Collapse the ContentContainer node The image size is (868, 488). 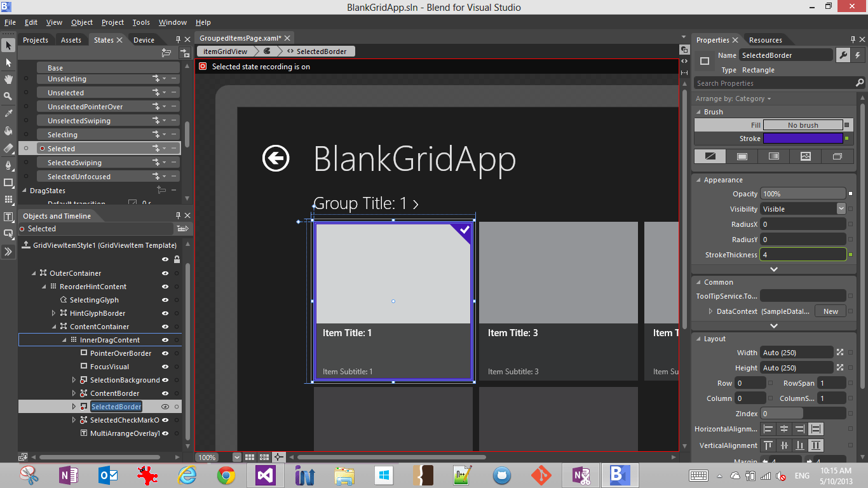pyautogui.click(x=54, y=327)
